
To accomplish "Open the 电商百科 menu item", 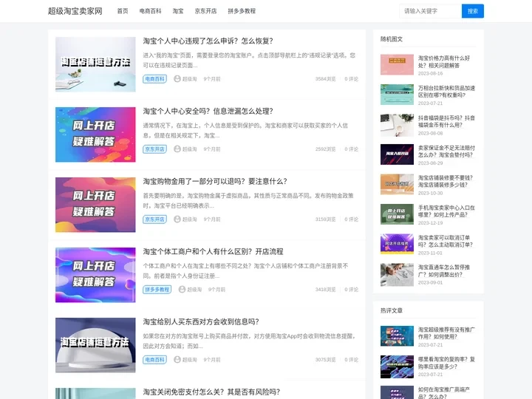I will 150,11.
